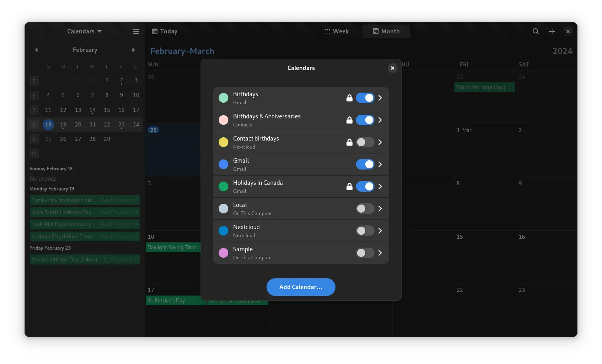Screen dimensions: 602x364
Task: Click the pink Sample calendar color dot
Action: coord(223,253)
